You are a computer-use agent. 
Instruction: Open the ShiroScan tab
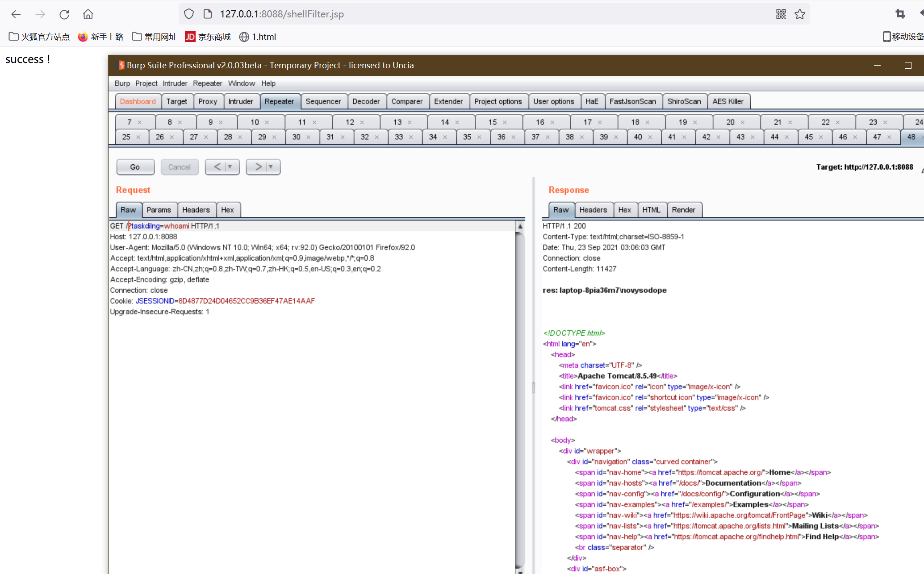684,101
